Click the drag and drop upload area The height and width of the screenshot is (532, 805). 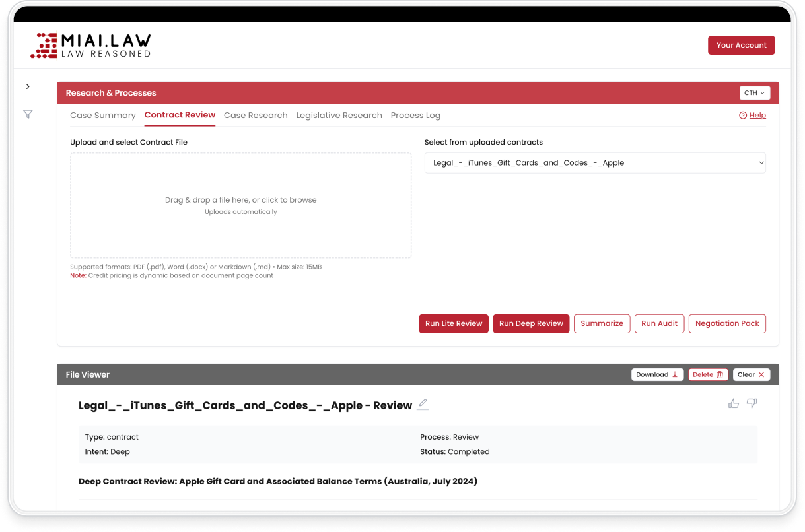241,205
